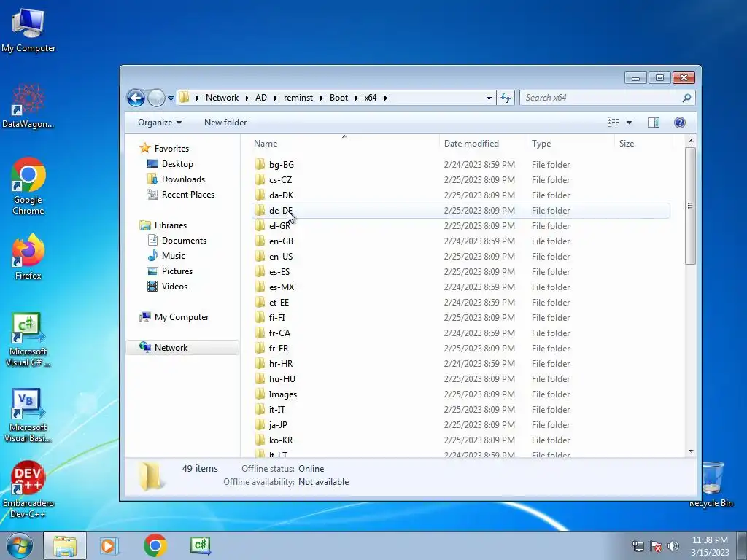Open Videos library in navigation pane
Image resolution: width=747 pixels, height=560 pixels.
click(174, 286)
